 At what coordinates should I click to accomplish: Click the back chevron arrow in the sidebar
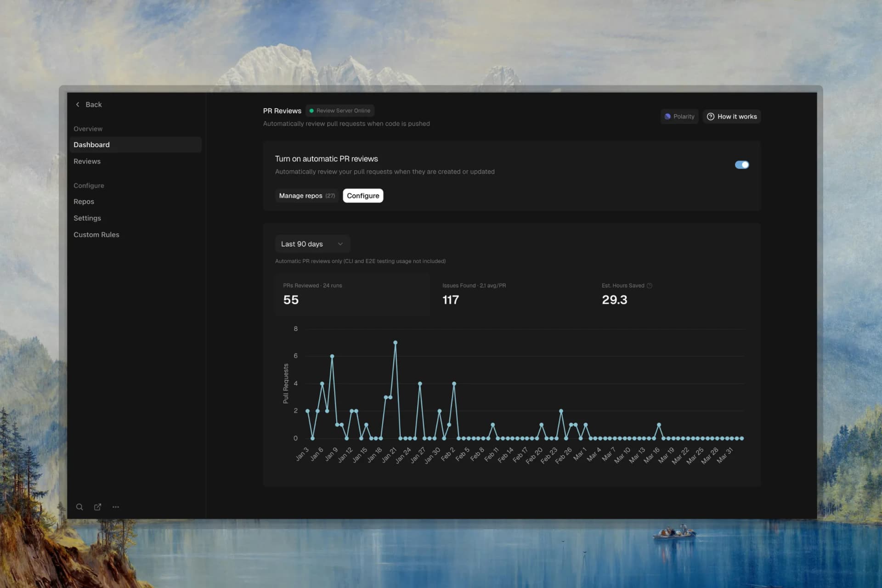tap(78, 104)
